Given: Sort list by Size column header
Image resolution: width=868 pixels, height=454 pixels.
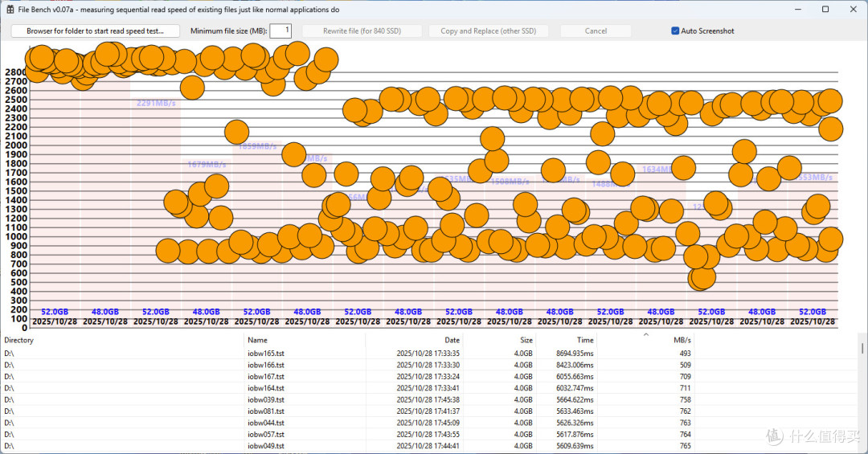Looking at the screenshot, I should pos(526,340).
